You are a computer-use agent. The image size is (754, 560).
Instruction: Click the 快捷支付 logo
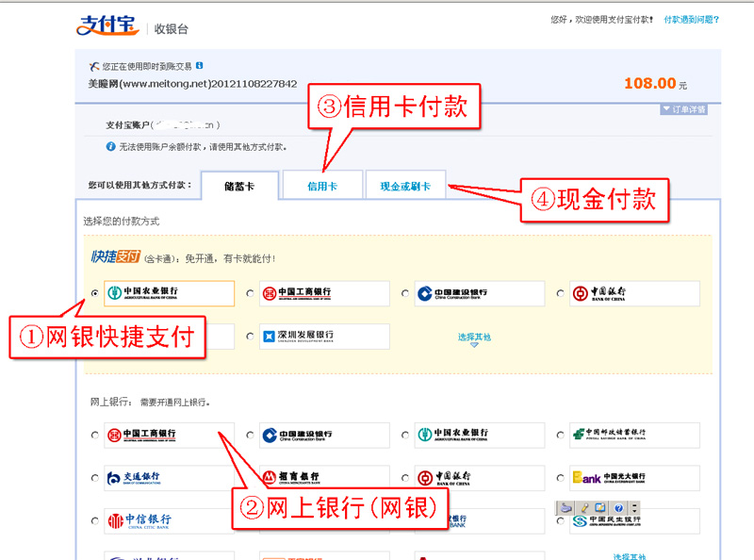click(x=116, y=257)
